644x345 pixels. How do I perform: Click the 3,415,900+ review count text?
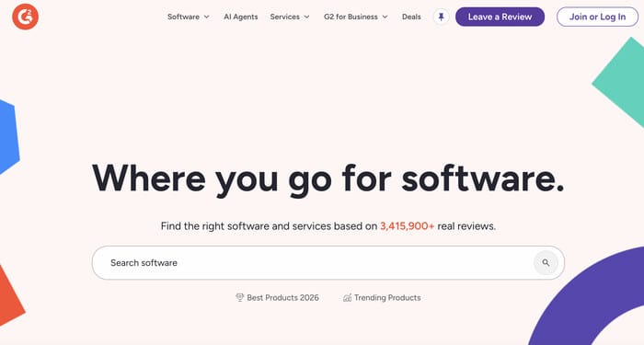407,226
